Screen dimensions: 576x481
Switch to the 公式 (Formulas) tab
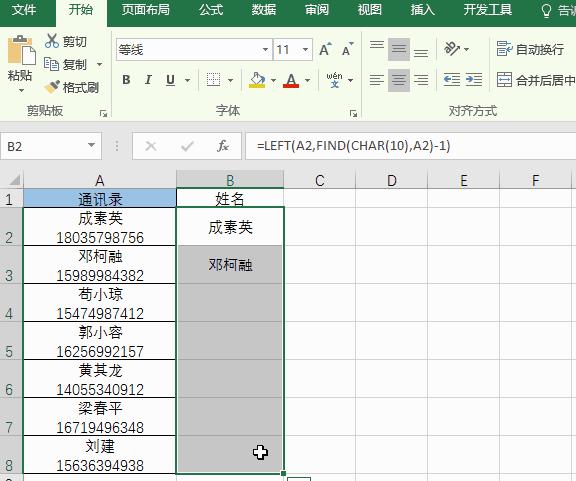(x=211, y=10)
